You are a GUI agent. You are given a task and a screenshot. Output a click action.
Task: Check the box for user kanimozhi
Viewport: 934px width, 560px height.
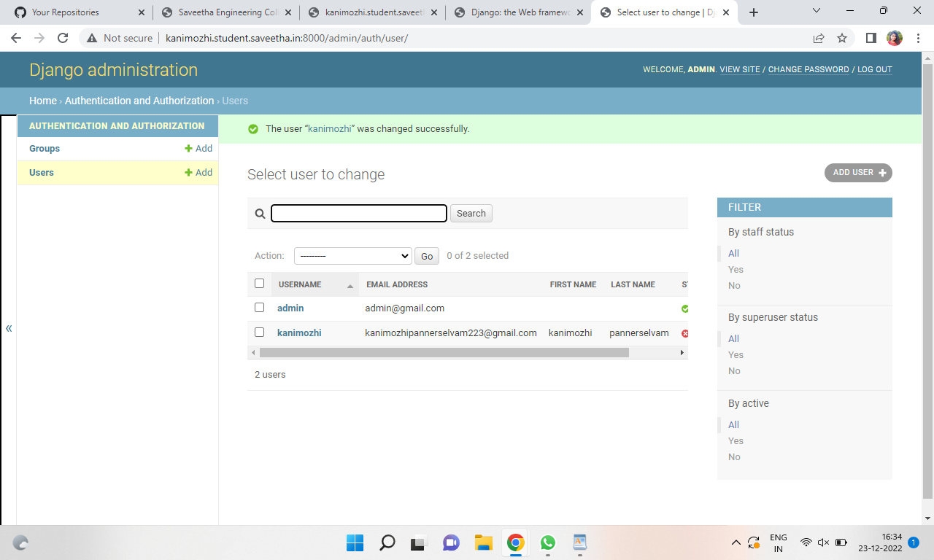point(259,332)
